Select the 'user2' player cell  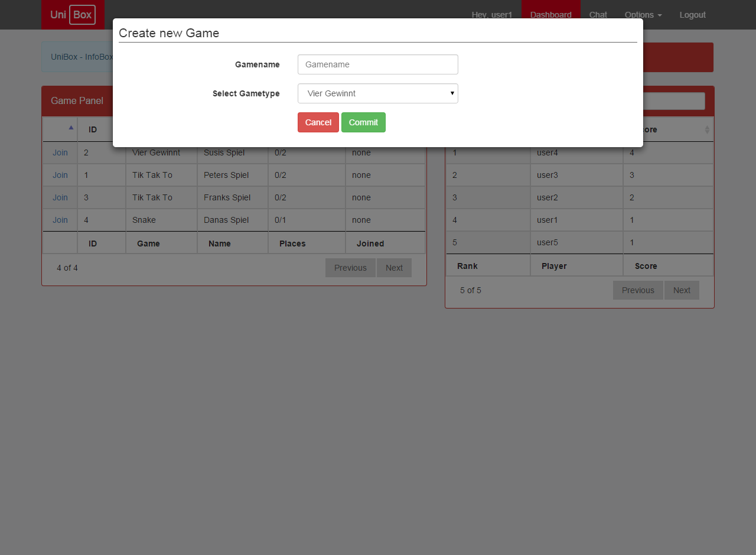tap(576, 197)
